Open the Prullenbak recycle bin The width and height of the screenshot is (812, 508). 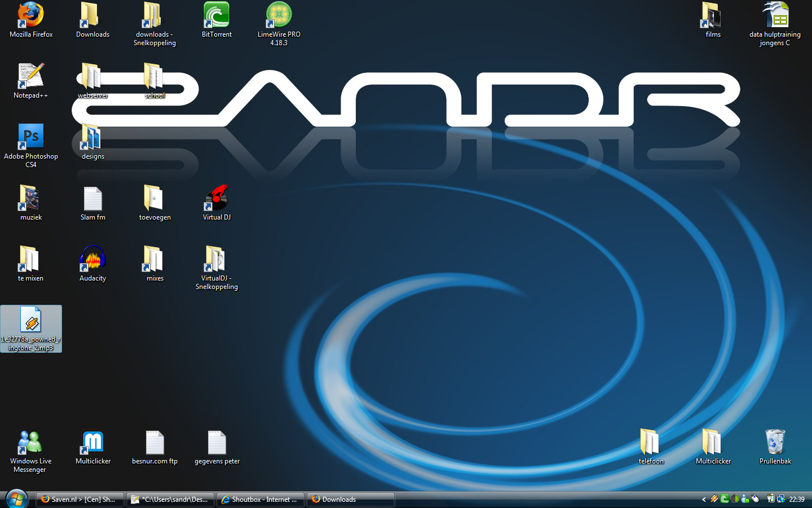pyautogui.click(x=775, y=448)
